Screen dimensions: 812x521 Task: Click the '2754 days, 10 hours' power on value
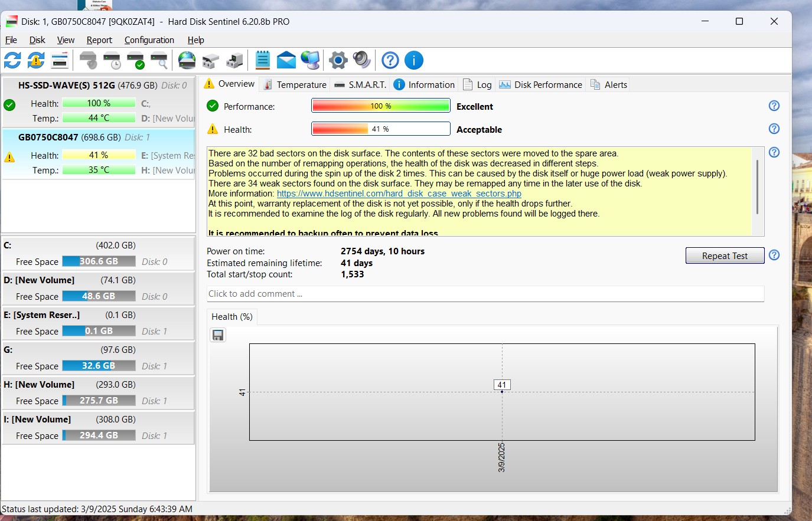(x=383, y=251)
